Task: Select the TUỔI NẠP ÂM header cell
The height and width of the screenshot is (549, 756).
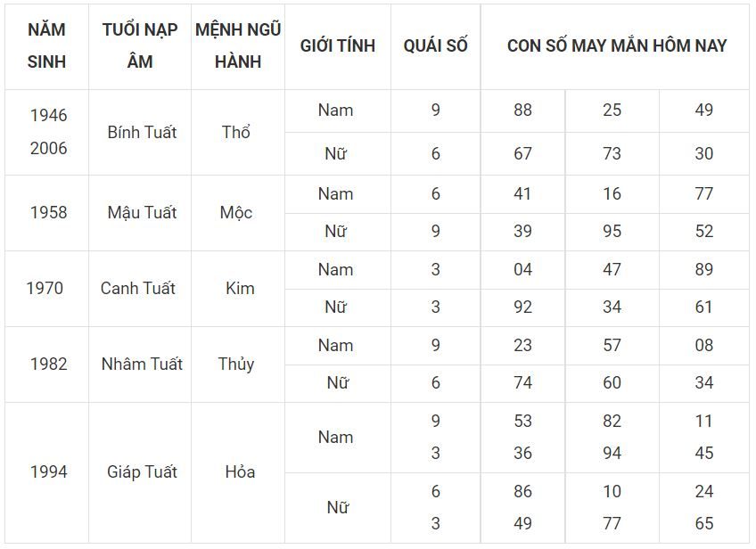Action: point(140,45)
